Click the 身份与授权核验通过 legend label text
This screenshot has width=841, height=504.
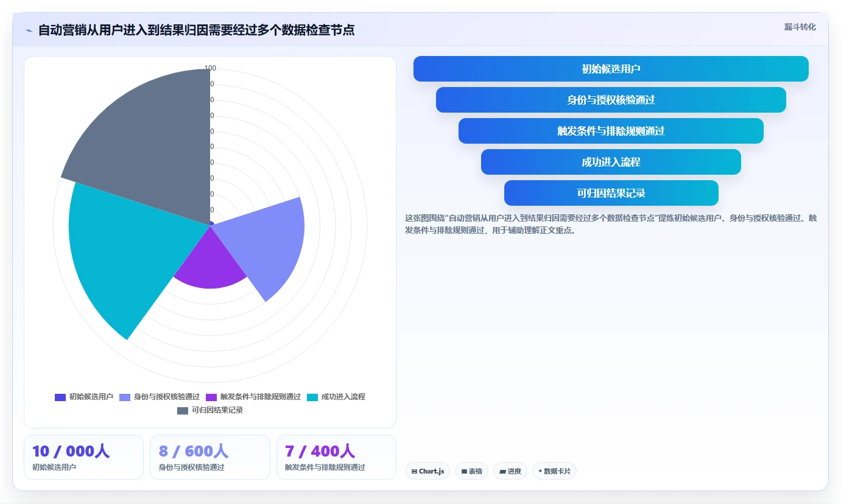tap(167, 397)
